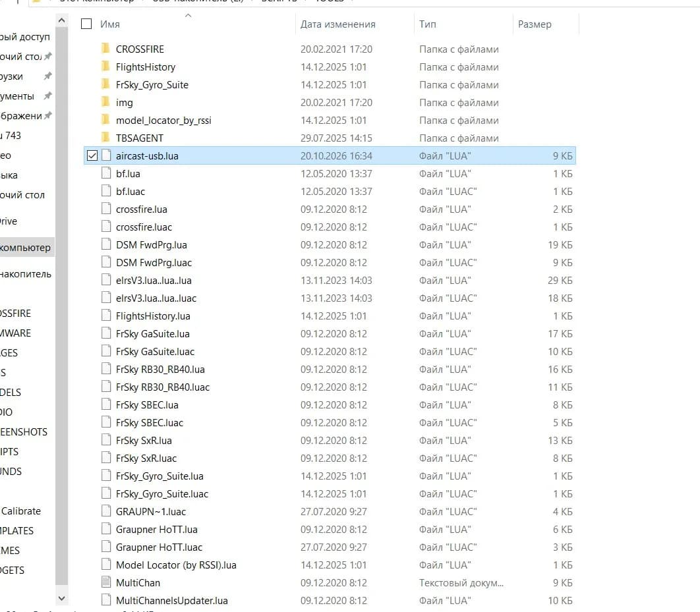The height and width of the screenshot is (612, 700).
Task: Click date 29.07.2025 14:15 of TBSAGENT
Action: 336,138
